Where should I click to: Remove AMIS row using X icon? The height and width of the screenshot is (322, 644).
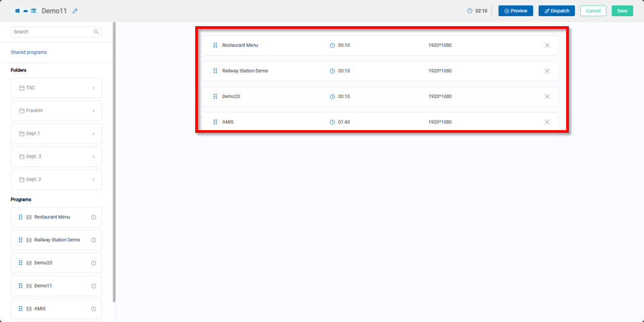pos(547,122)
